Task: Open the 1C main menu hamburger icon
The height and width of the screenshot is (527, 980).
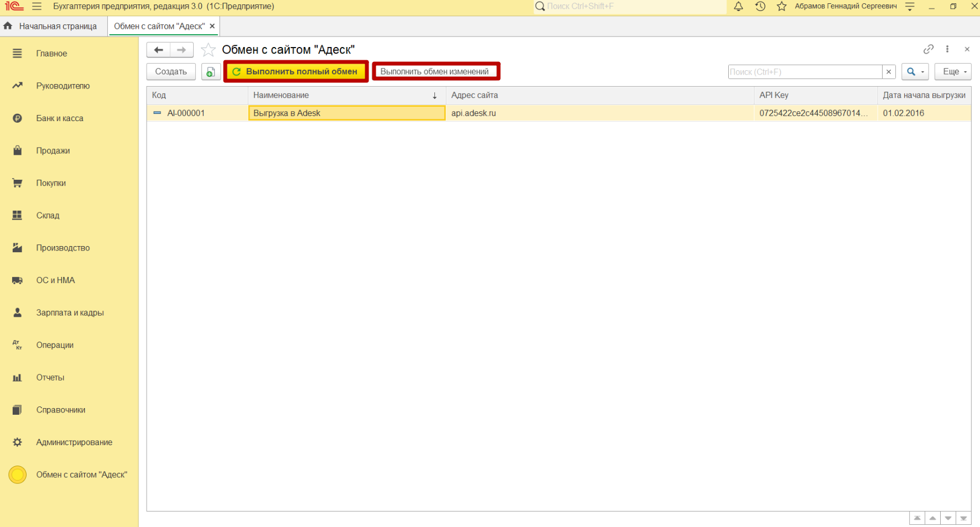Action: 37,7
